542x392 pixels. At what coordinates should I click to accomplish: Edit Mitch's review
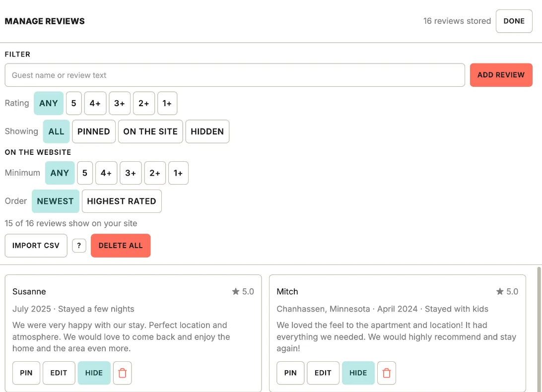coord(323,373)
